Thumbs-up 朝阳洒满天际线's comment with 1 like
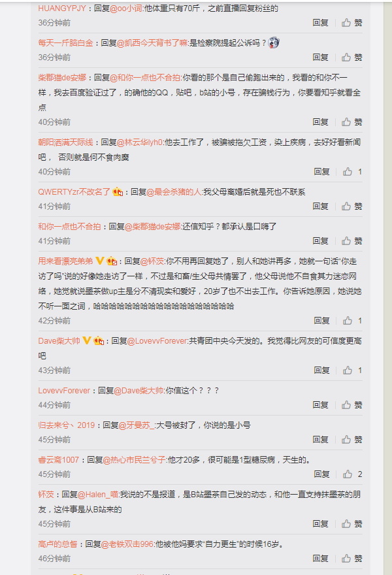 (x=353, y=172)
